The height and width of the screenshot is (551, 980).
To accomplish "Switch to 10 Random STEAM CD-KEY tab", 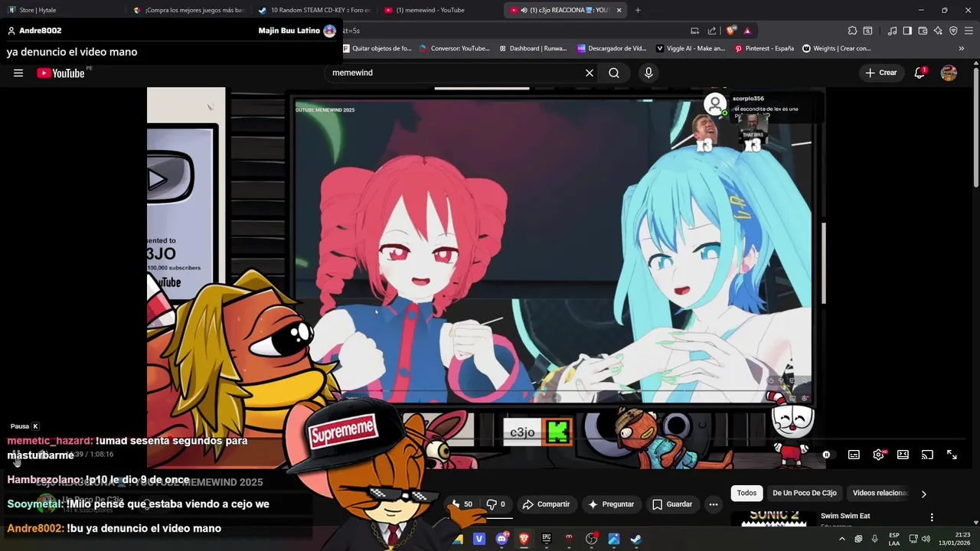I will (x=314, y=10).
